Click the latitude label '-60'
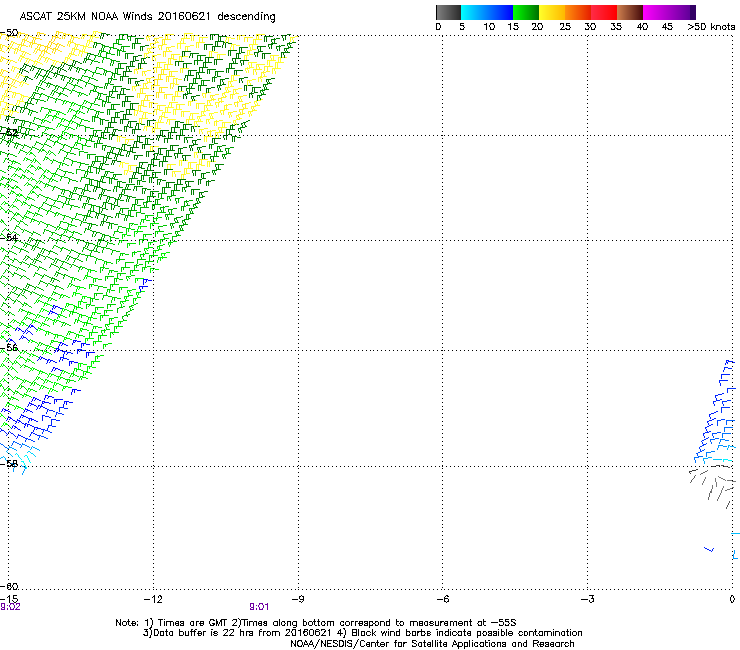740x650 pixels. click(9, 586)
